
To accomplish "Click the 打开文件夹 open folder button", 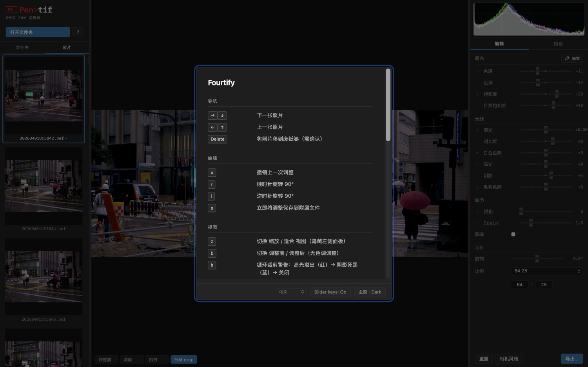I will [x=38, y=32].
